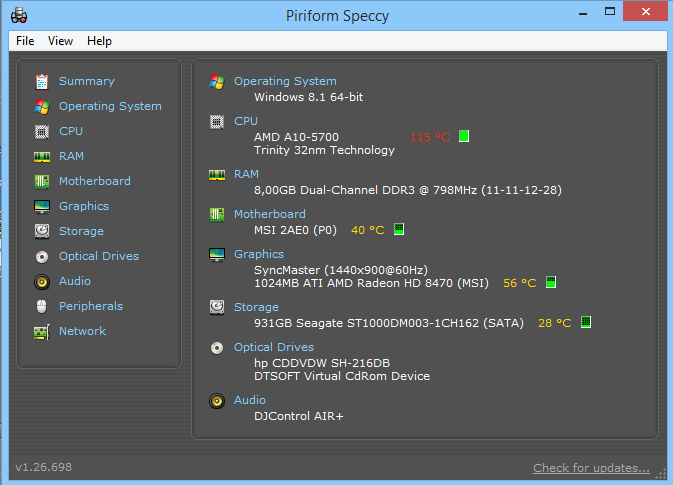Open the Summary section in sidebar

pos(86,81)
